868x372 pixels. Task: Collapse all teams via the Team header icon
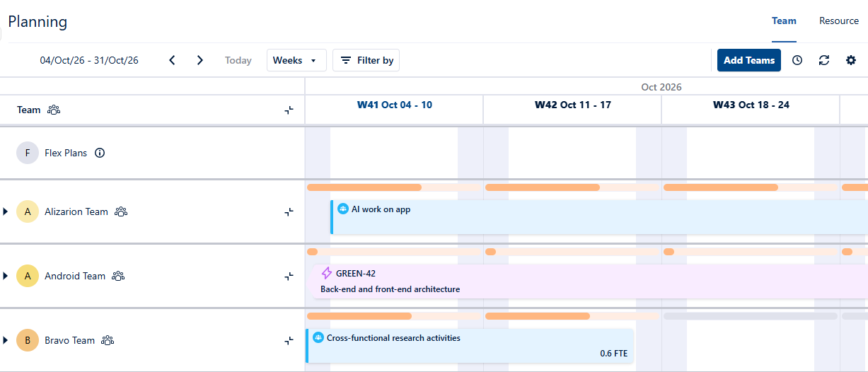(289, 110)
